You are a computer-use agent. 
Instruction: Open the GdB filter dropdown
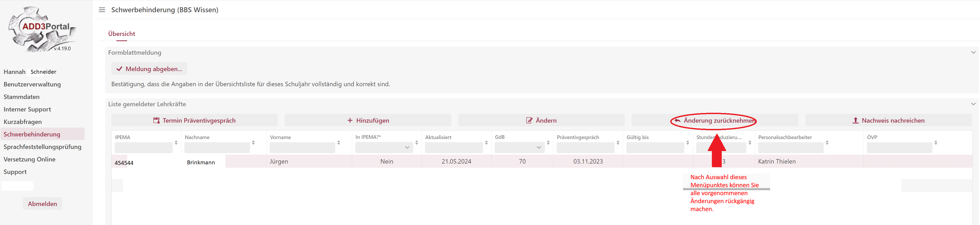[519, 147]
